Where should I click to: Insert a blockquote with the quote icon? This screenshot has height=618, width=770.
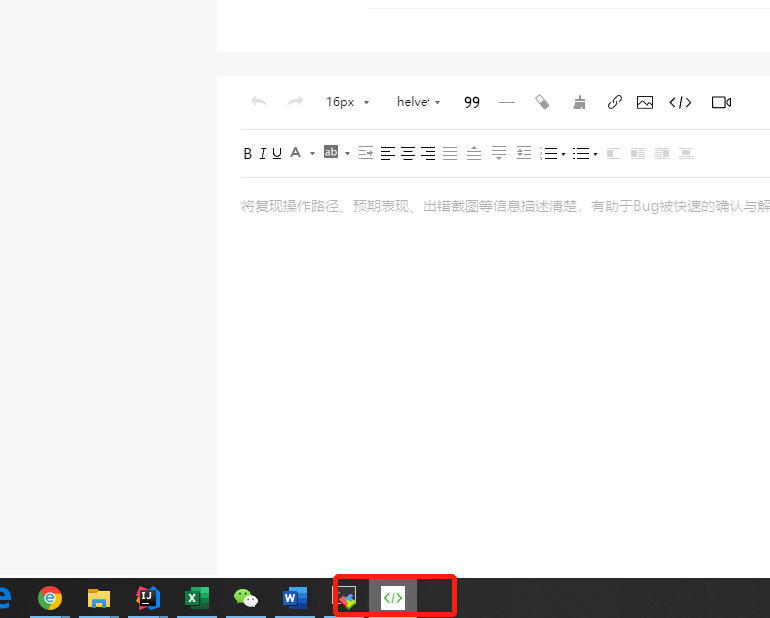click(x=471, y=102)
